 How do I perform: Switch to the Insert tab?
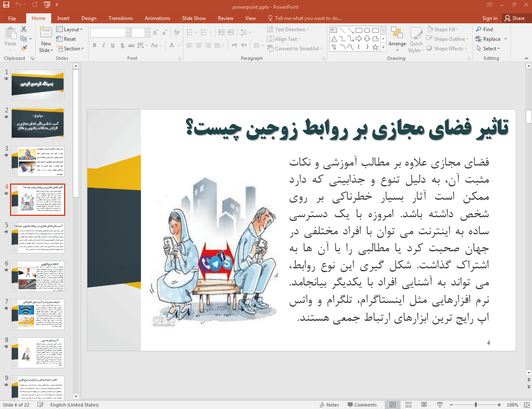(x=63, y=18)
